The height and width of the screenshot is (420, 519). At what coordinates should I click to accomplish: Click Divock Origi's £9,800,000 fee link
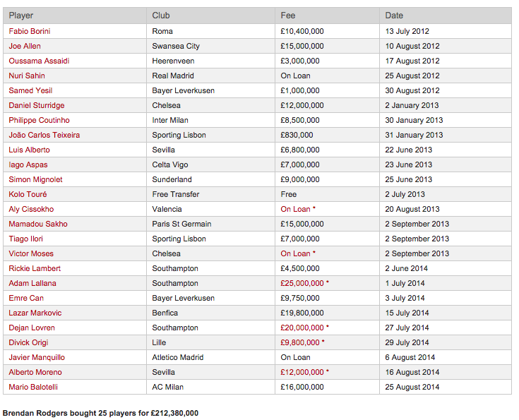click(x=302, y=342)
